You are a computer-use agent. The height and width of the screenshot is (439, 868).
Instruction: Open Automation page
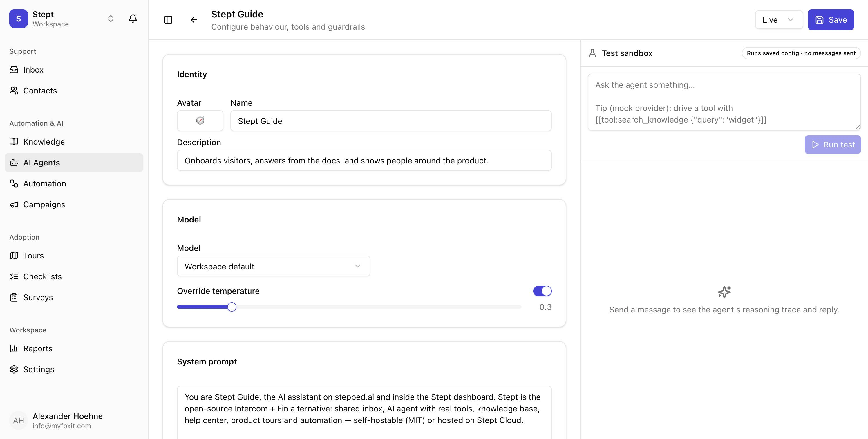74,184
